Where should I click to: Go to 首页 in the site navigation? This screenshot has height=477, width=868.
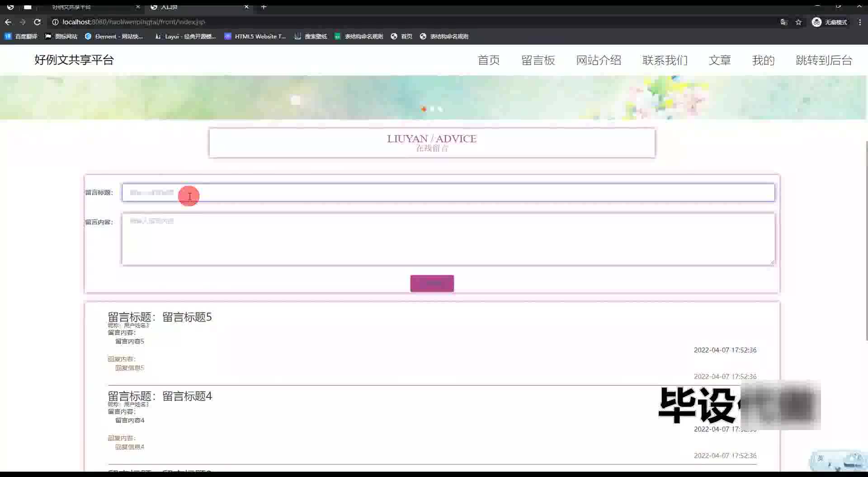click(x=489, y=61)
